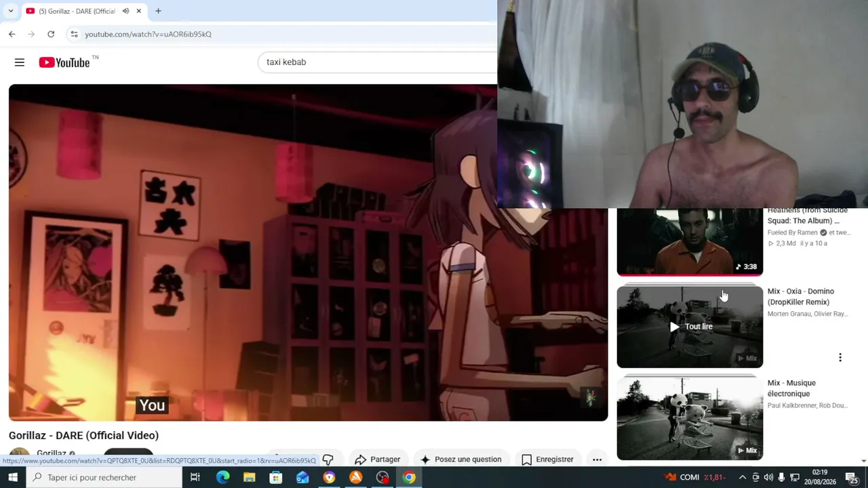868x488 pixels.
Task: Click the Windows taskbar search box
Action: click(x=104, y=477)
